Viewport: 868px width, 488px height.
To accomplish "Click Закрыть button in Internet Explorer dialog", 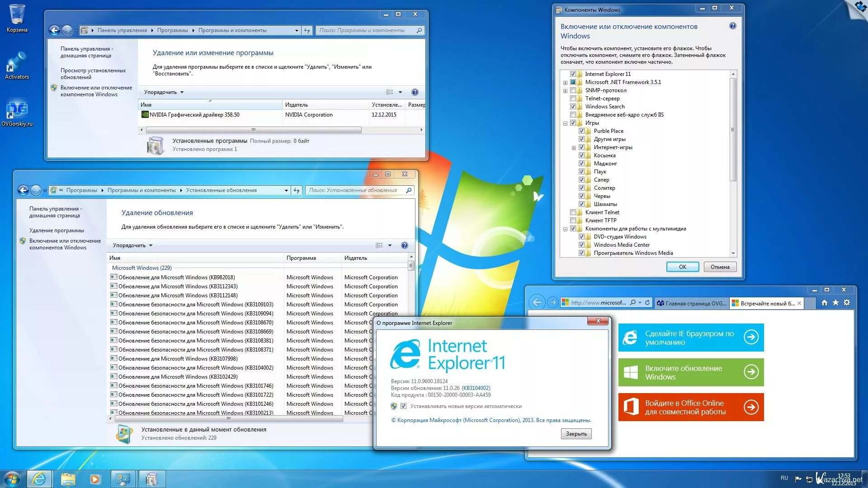I will coord(576,434).
